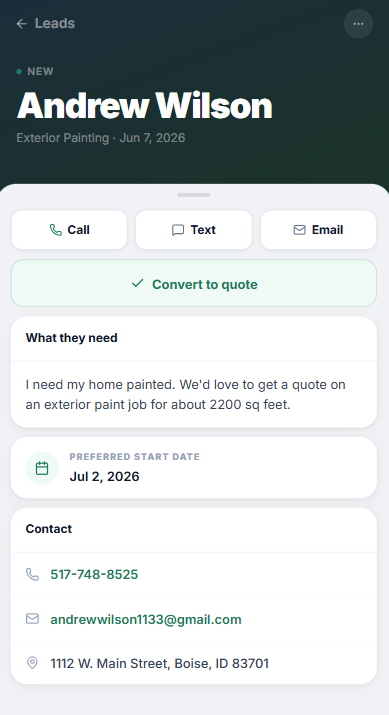Click the envelope icon beside email address

32,619
